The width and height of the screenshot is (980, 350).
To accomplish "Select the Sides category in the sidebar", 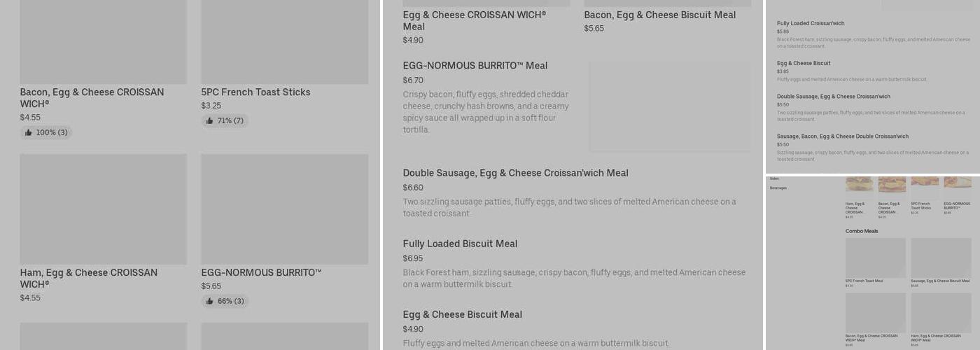I will point(774,179).
